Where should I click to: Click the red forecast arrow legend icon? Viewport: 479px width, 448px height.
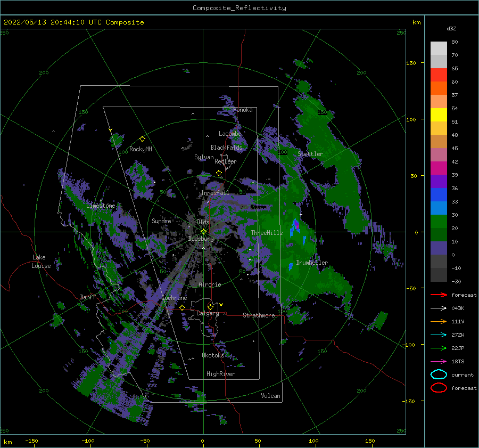pyautogui.click(x=439, y=295)
